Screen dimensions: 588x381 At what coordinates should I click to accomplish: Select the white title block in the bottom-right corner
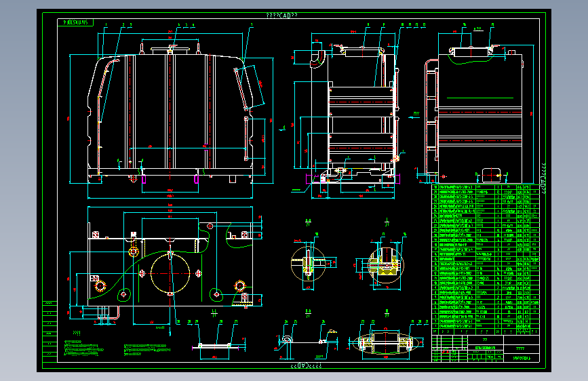point(486,348)
